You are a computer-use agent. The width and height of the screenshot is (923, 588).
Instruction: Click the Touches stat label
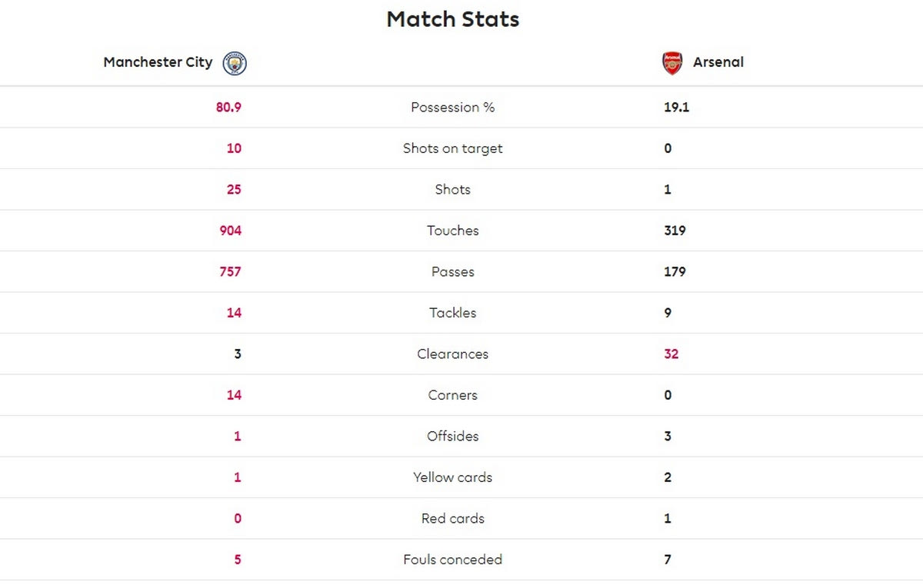point(452,231)
